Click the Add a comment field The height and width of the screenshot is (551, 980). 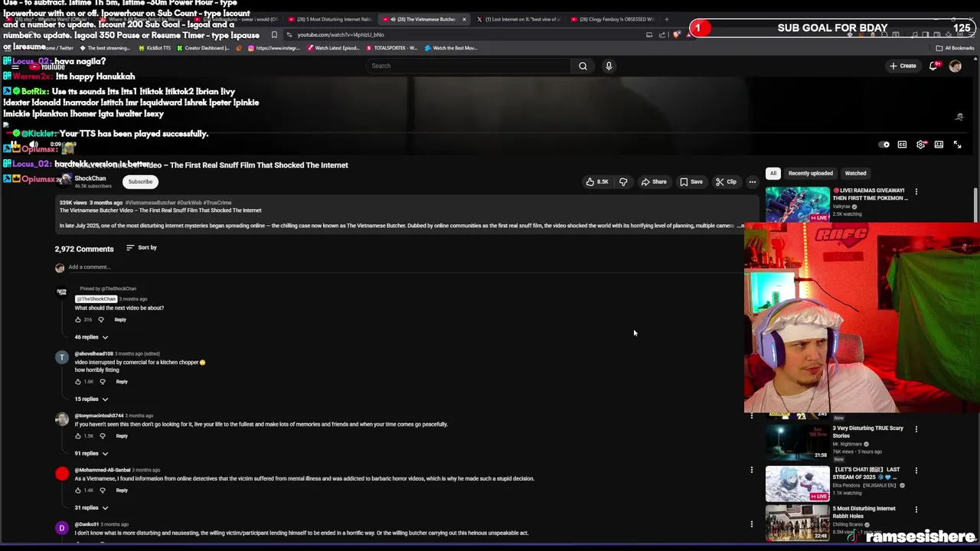point(406,267)
